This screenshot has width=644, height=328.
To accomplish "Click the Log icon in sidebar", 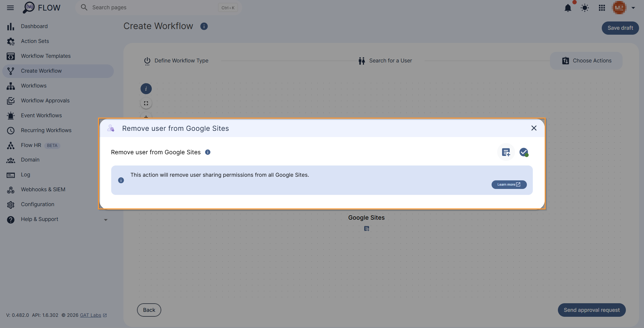I will pyautogui.click(x=11, y=175).
